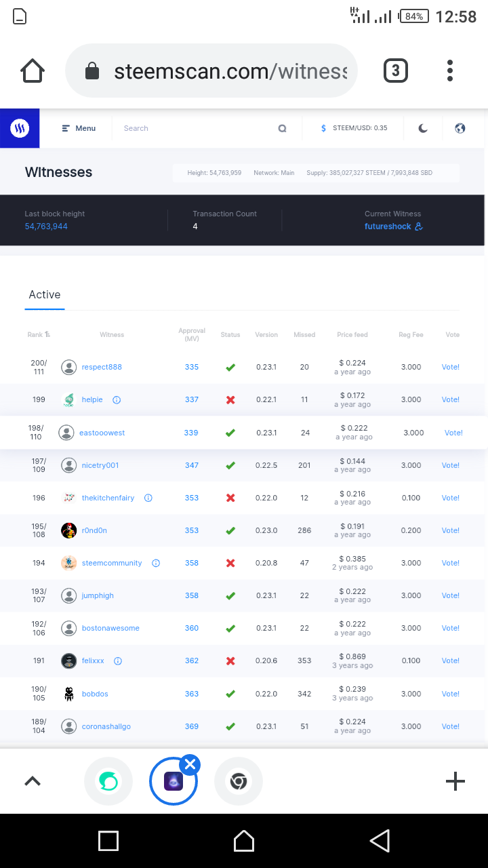Click the respect888 avatar icon
Image resolution: width=488 pixels, height=868 pixels.
point(68,368)
